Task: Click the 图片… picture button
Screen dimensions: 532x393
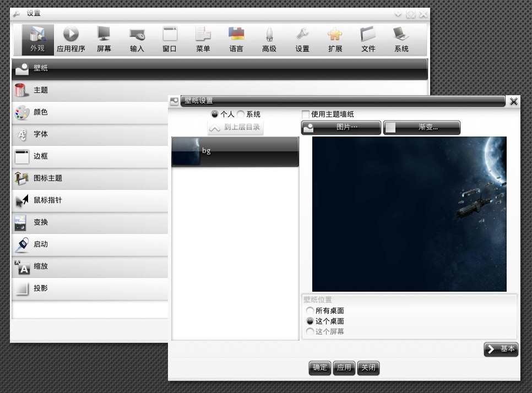Action: point(341,128)
